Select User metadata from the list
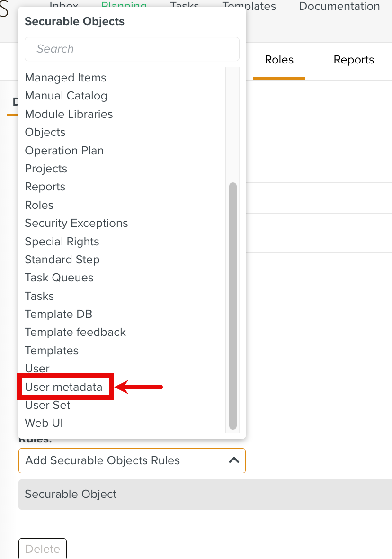The width and height of the screenshot is (392, 559). pos(63,387)
